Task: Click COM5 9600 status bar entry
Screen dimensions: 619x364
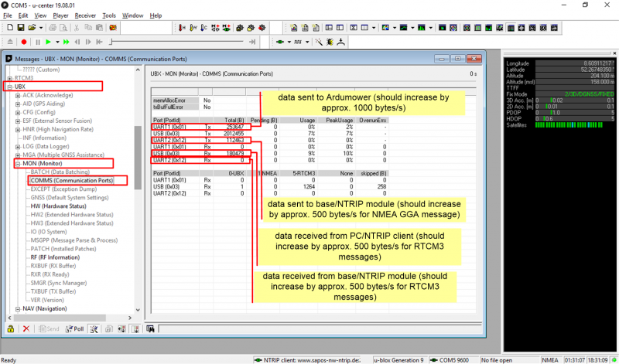Action: tap(453, 360)
